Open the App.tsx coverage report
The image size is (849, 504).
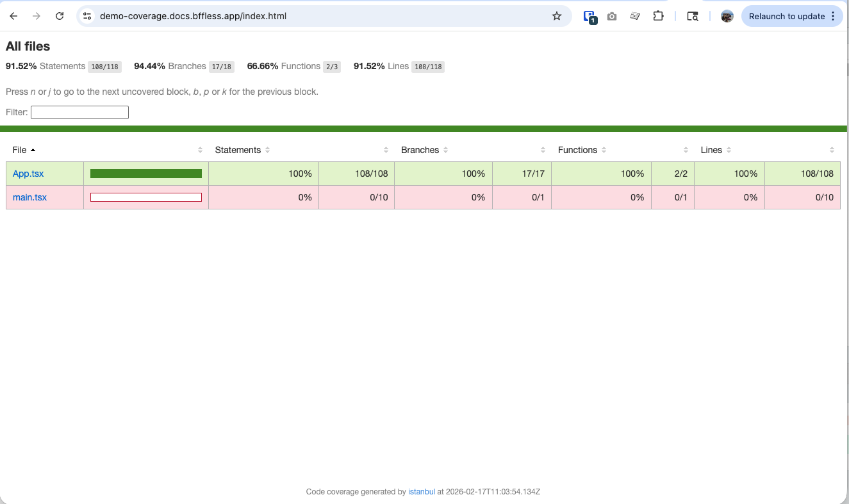(28, 174)
